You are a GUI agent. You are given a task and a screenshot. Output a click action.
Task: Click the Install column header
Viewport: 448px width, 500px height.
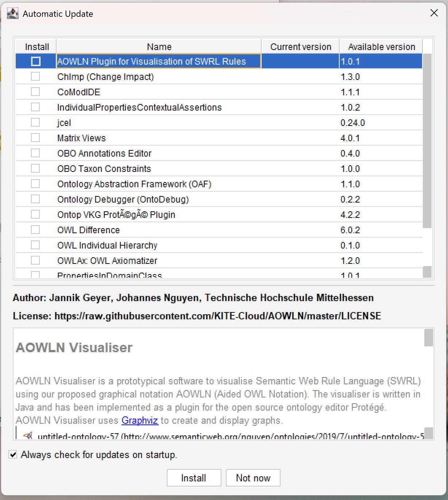click(36, 47)
